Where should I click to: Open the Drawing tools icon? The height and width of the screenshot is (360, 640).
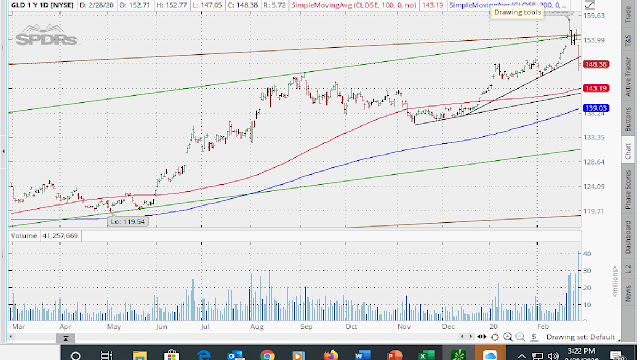(x=590, y=5)
